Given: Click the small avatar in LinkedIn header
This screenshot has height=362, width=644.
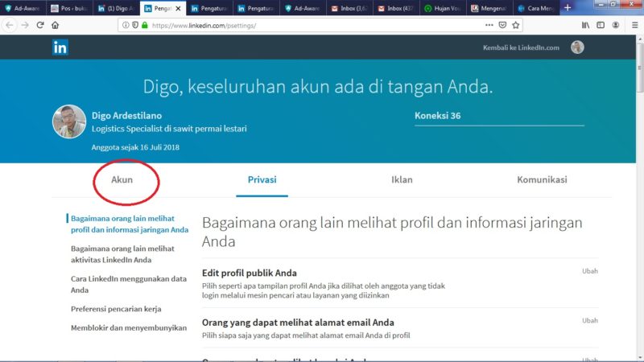Looking at the screenshot, I should pos(577,47).
